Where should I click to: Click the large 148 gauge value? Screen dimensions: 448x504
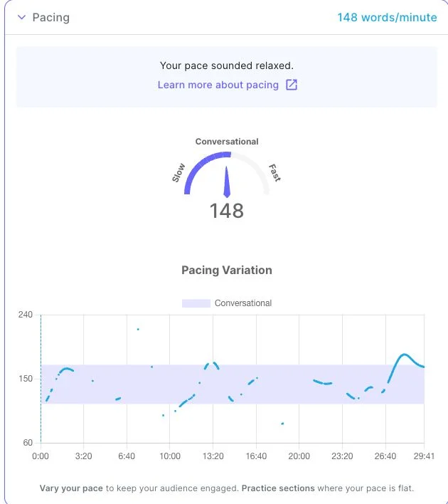227,211
